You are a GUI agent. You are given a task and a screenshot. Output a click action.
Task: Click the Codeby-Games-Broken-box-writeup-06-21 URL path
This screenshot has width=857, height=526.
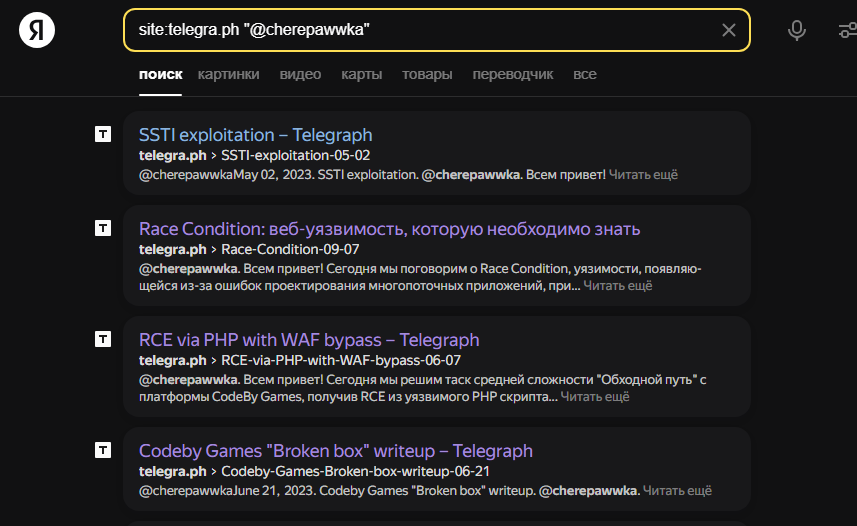pos(355,471)
